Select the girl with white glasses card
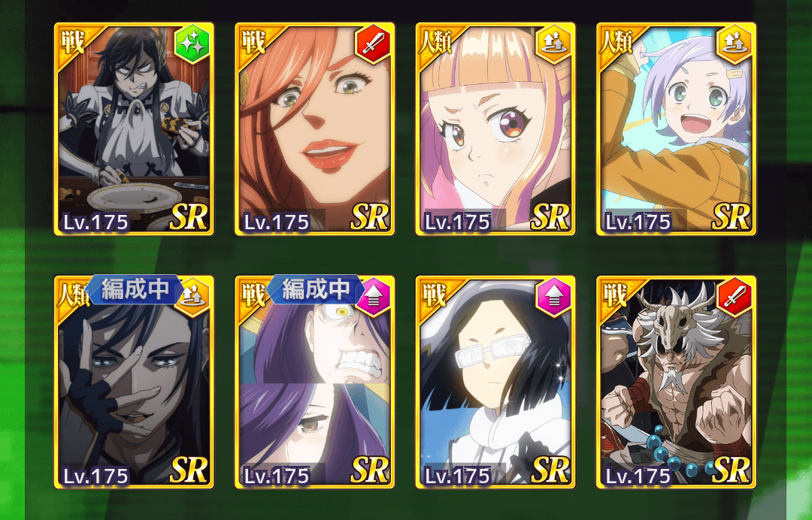The height and width of the screenshot is (520, 812). [495, 382]
